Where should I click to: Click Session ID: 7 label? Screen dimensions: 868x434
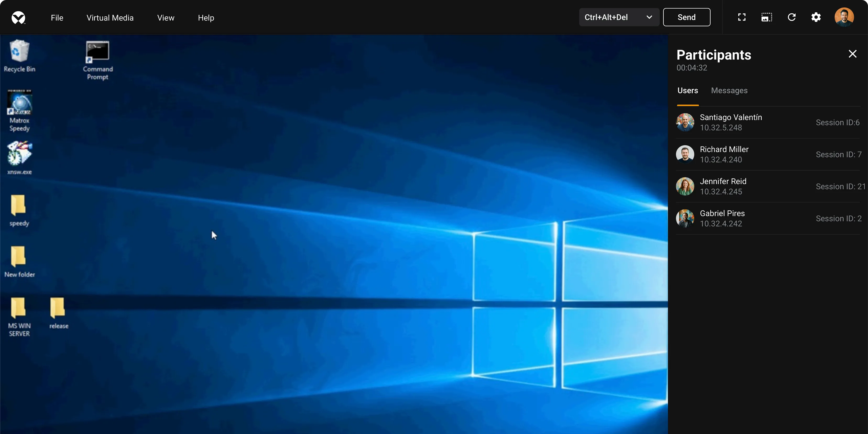[x=839, y=154]
